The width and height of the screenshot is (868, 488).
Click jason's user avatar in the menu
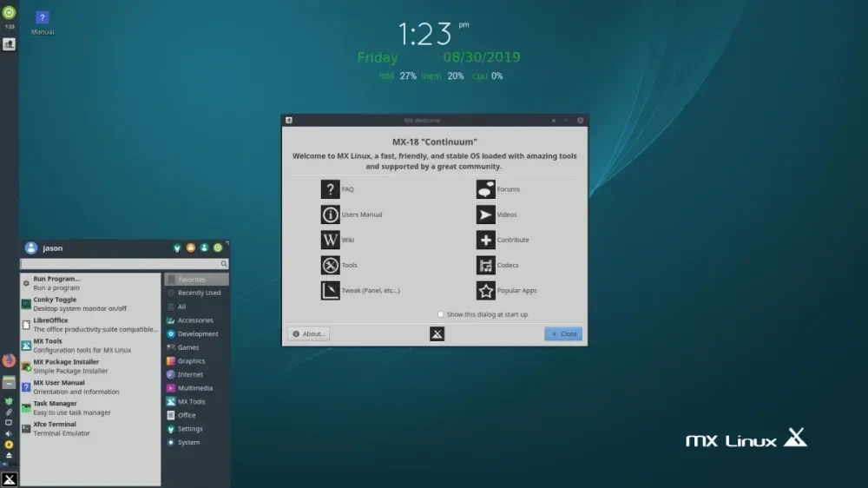coord(31,248)
